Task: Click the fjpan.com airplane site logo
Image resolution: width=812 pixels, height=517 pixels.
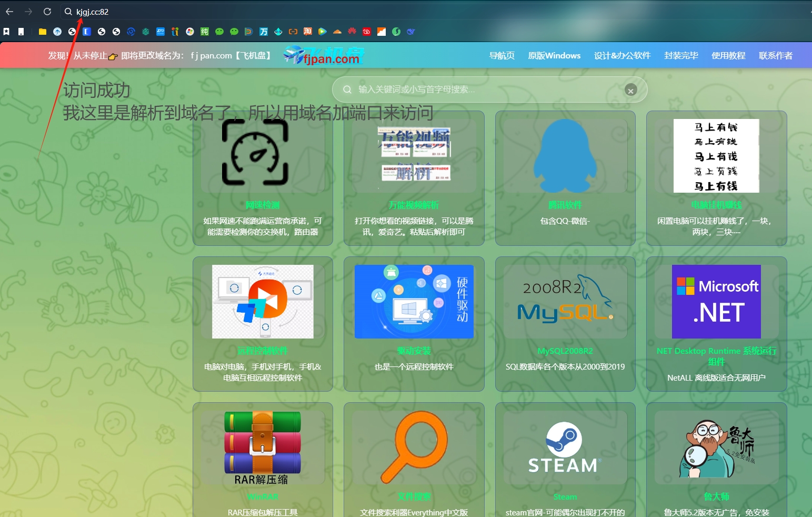Action: [324, 55]
